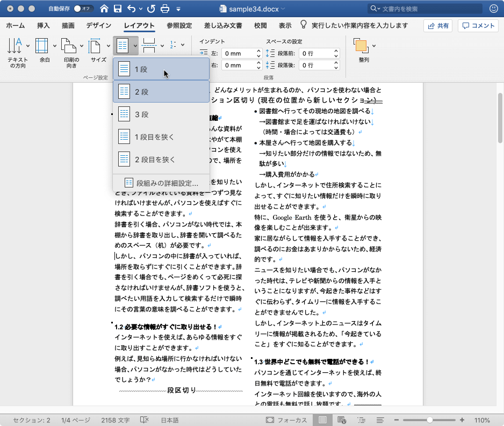The image size is (504, 426).
Task: Open the Home icon in title bar
Action: [104, 9]
